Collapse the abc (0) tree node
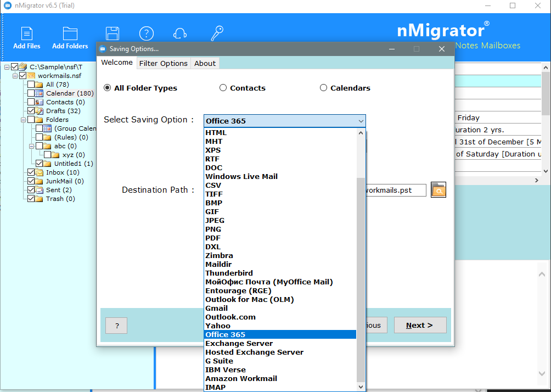551x392 pixels. pos(31,146)
